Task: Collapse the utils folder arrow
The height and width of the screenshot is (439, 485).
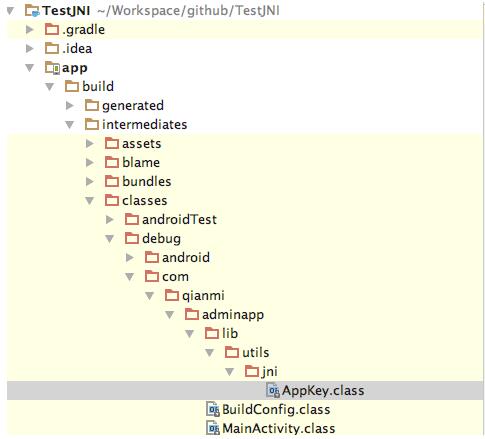Action: point(210,353)
